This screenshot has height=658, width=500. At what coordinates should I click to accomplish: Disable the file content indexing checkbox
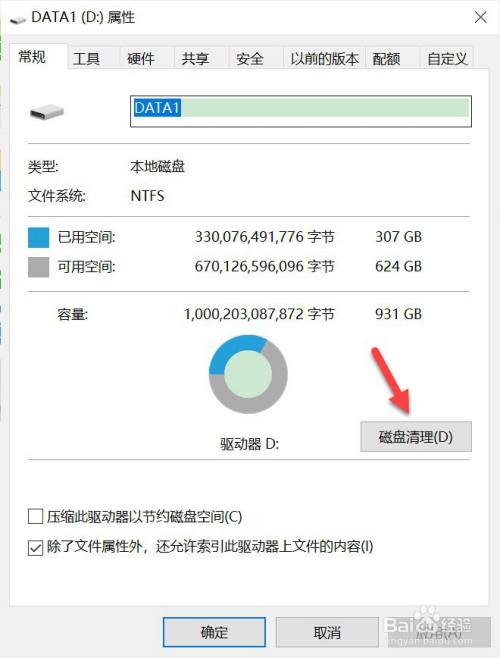(x=35, y=548)
